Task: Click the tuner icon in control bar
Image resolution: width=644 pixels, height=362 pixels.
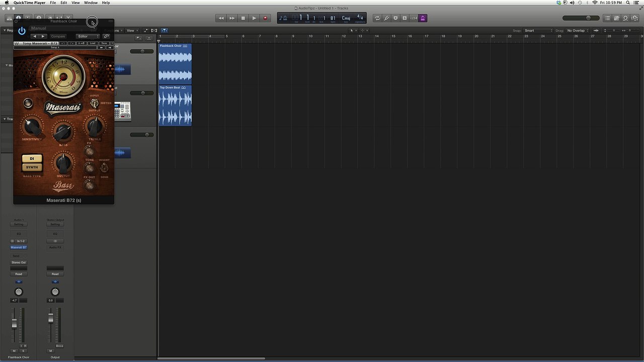Action: pos(386,18)
